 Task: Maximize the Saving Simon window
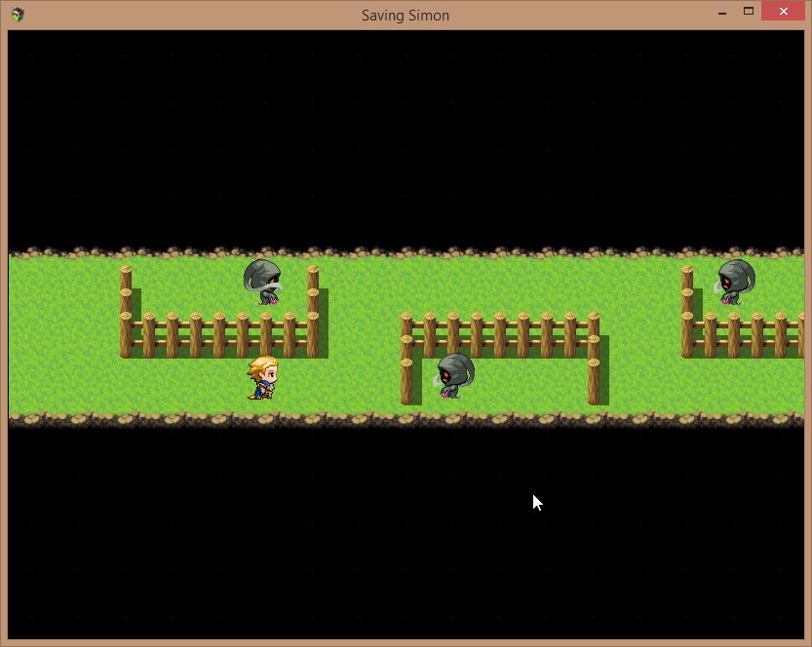[749, 12]
